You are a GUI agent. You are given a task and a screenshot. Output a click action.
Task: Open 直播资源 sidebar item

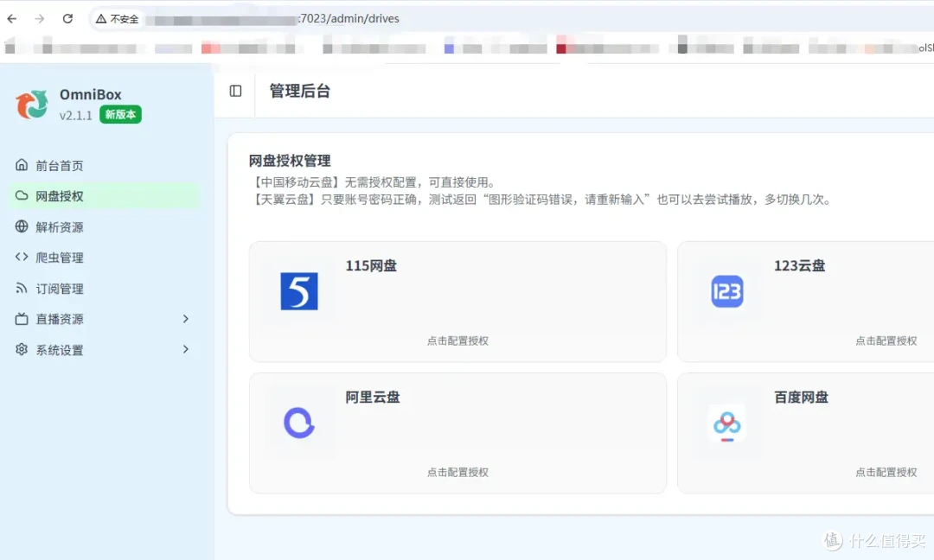click(105, 319)
